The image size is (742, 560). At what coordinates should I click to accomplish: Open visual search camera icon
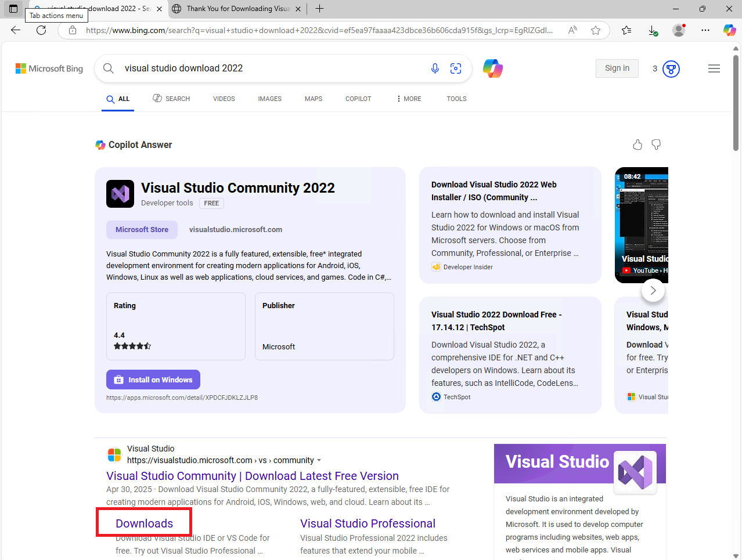tap(456, 68)
